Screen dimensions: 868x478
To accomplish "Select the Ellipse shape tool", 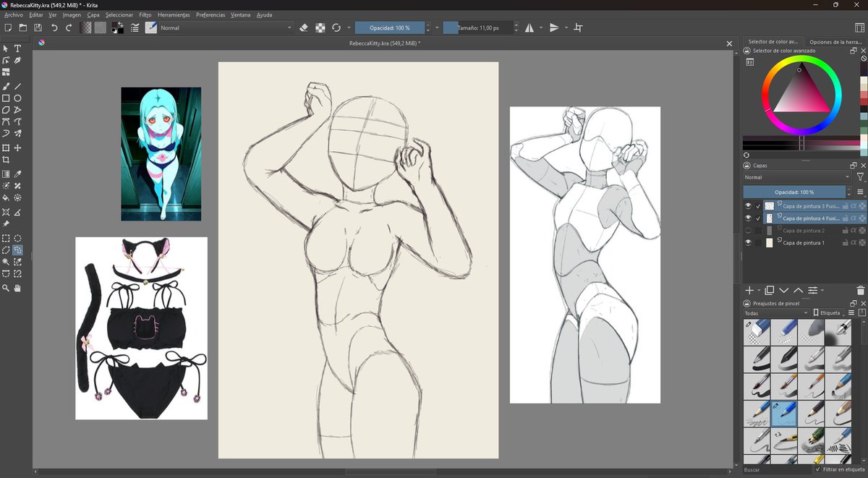I will (x=17, y=98).
